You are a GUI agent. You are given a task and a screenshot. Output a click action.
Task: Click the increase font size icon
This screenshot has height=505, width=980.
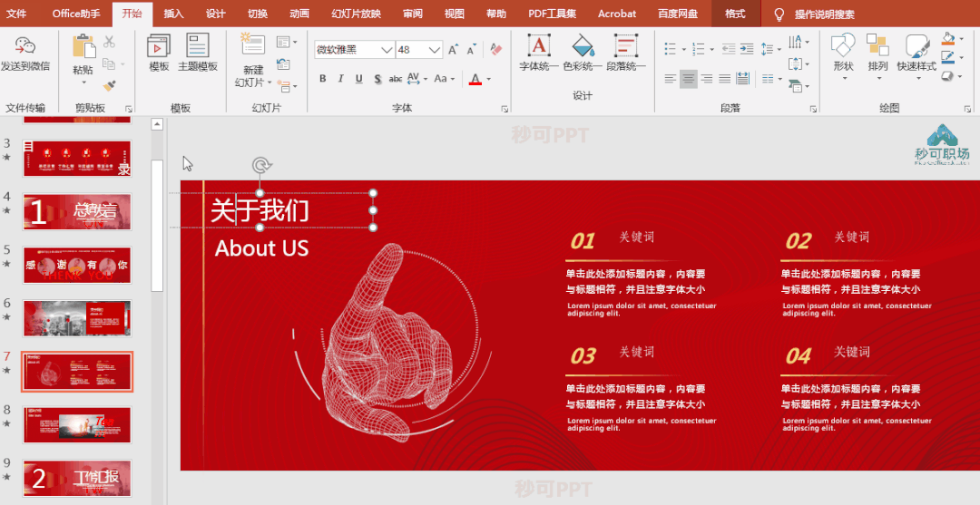click(x=454, y=49)
